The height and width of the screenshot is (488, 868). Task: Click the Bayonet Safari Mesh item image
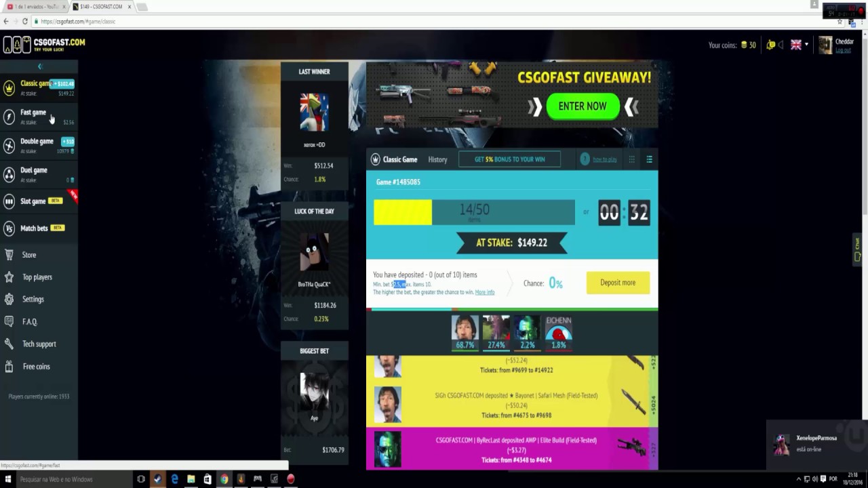[x=633, y=401]
